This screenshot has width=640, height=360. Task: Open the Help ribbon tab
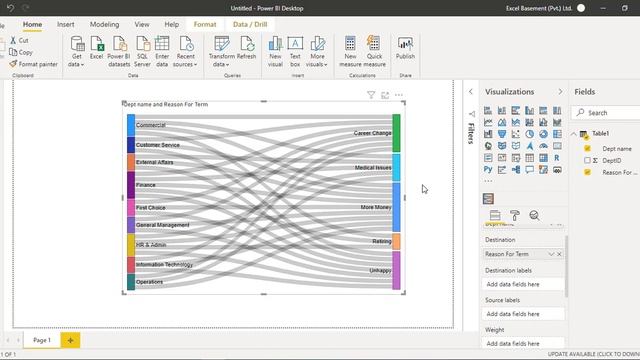(x=171, y=24)
